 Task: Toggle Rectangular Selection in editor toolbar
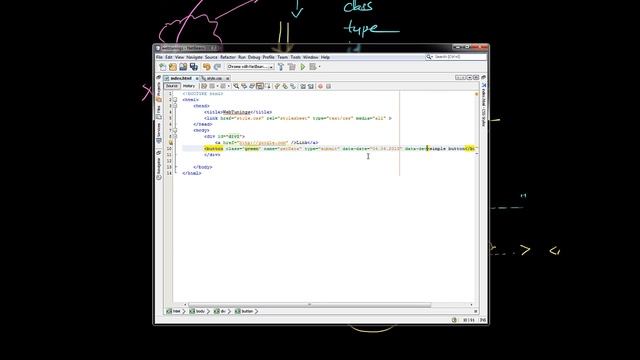point(268,86)
